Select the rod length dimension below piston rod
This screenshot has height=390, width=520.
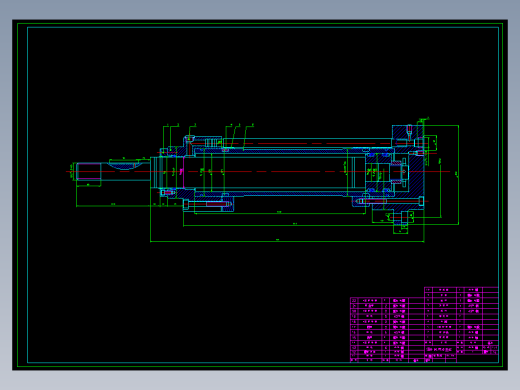113,206
